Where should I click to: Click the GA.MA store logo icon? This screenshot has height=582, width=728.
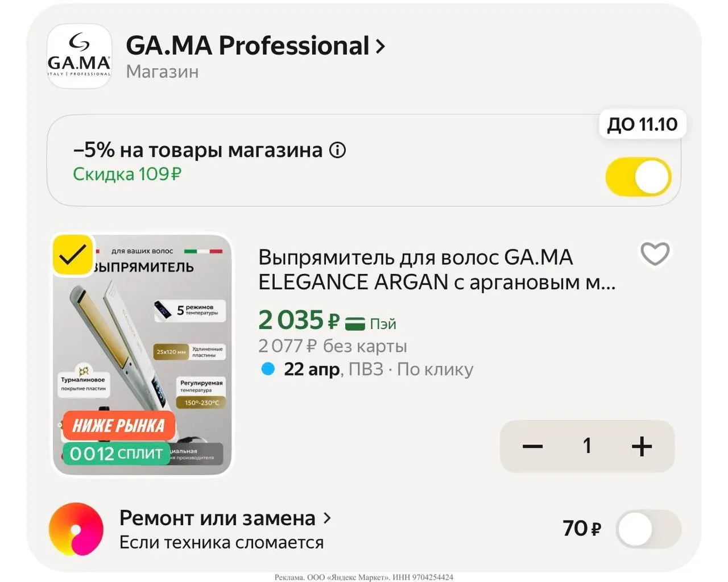tap(78, 56)
